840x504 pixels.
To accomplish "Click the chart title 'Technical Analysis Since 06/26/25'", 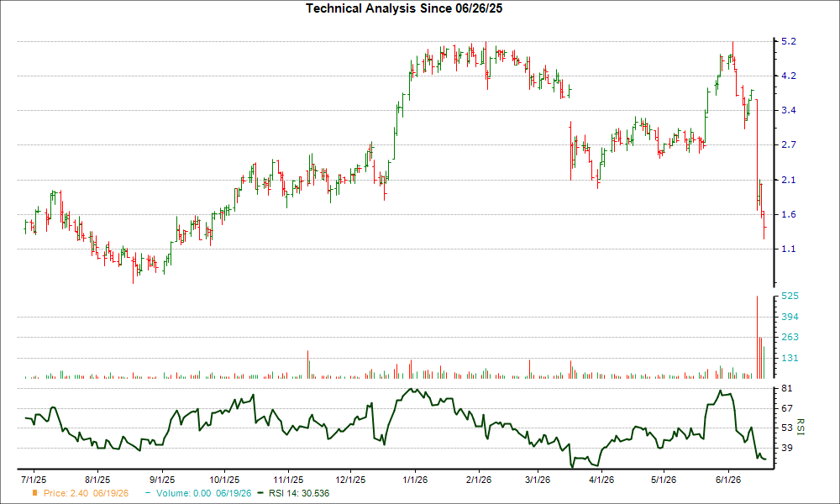I will 404,8.
